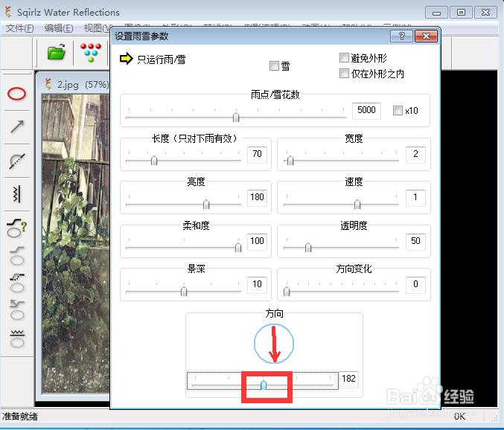504x430 pixels.
Task: Open the 编辑(E) menu
Action: pyautogui.click(x=59, y=28)
